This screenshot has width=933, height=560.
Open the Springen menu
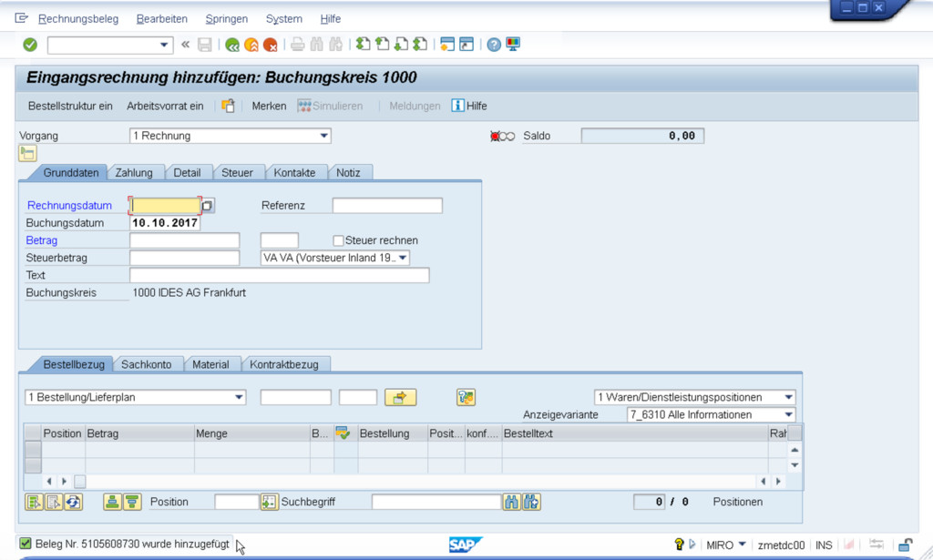(227, 19)
